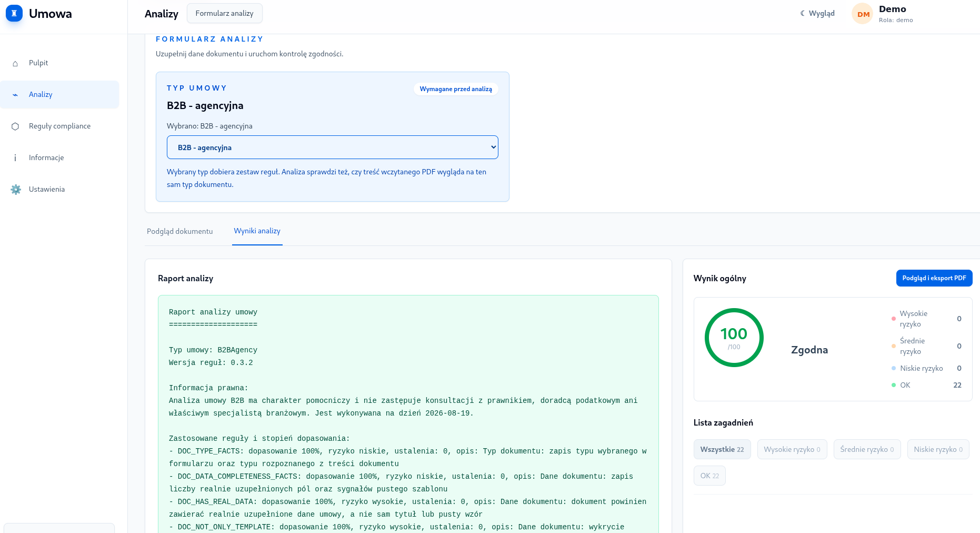This screenshot has height=533, width=980.
Task: Go to Informacje menu item
Action: coord(59,157)
